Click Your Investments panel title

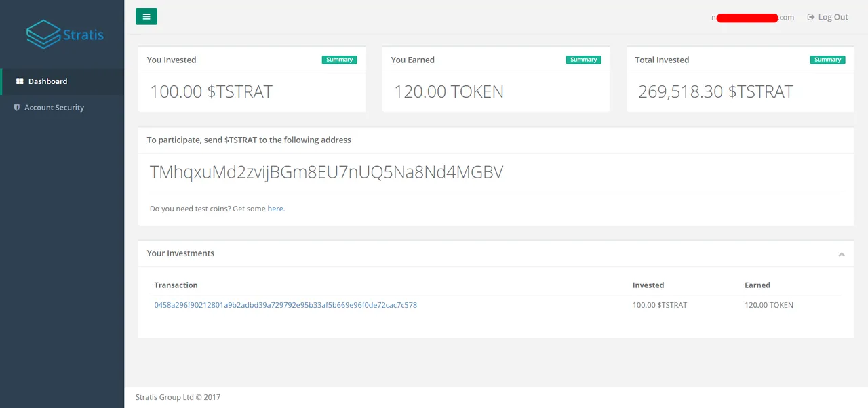point(180,253)
